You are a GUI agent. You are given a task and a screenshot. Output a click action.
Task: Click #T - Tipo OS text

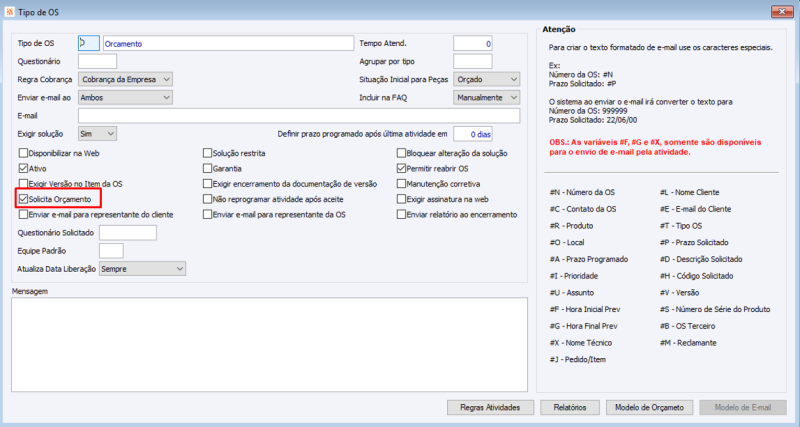pos(681,226)
